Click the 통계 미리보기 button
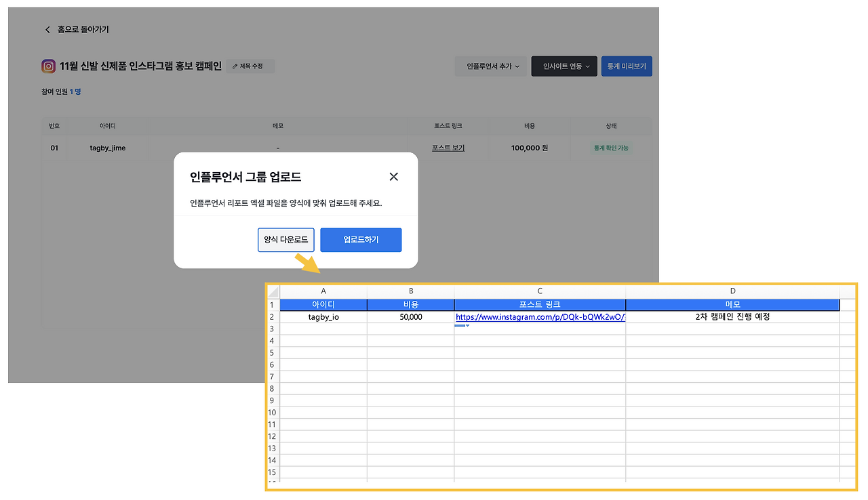Image resolution: width=868 pixels, height=500 pixels. click(x=626, y=66)
